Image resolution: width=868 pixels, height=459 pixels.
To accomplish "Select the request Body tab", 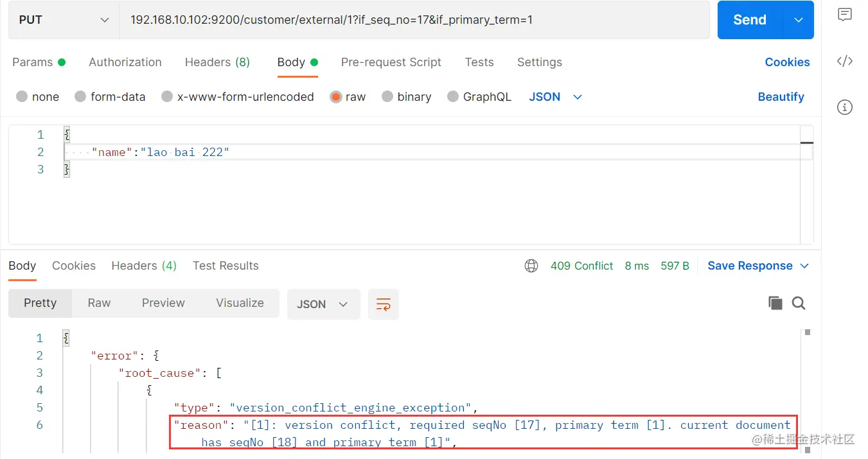I will tap(297, 62).
